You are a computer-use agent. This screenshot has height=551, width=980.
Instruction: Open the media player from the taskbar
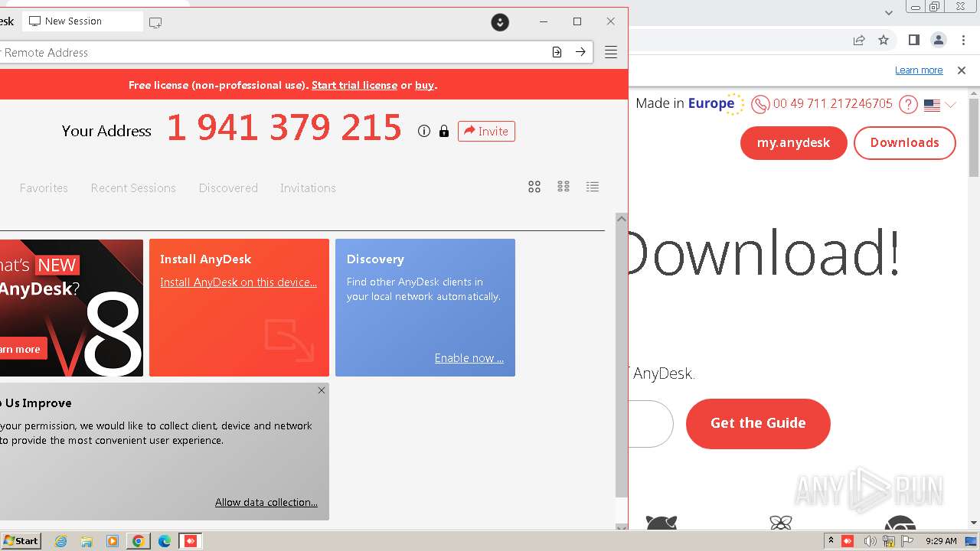click(113, 541)
